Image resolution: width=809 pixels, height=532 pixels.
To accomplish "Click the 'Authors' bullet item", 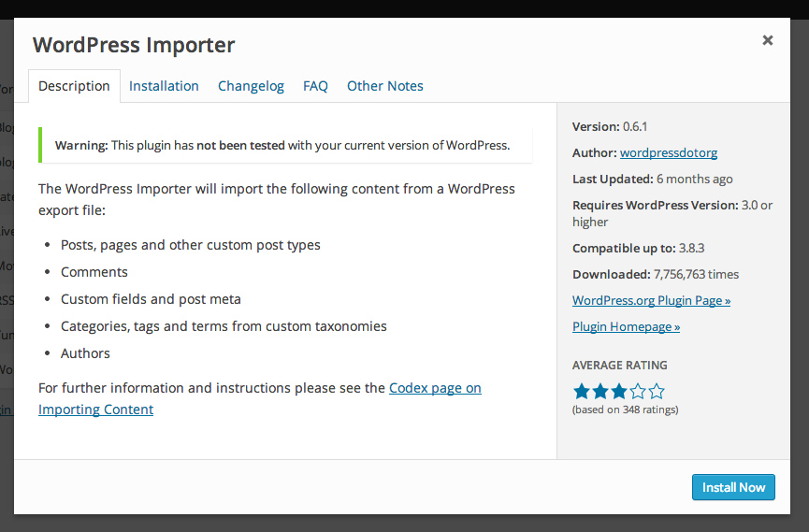I will tap(85, 353).
